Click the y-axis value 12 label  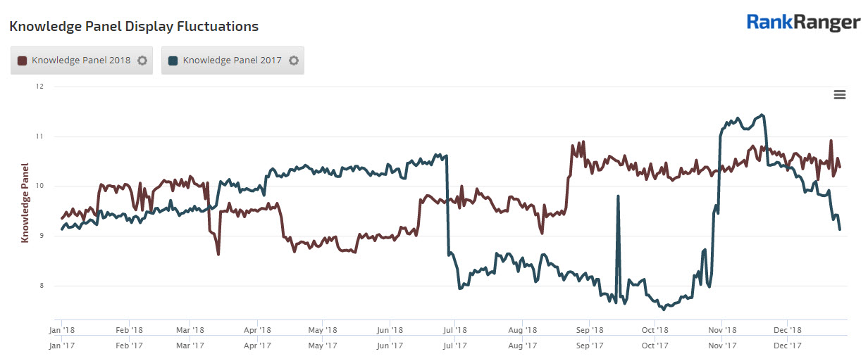pyautogui.click(x=39, y=87)
